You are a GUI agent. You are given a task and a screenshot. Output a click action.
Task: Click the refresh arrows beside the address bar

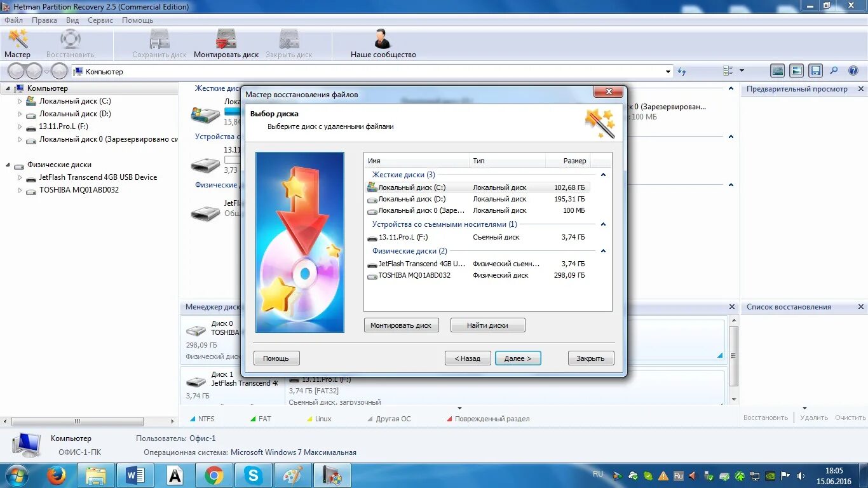(682, 71)
